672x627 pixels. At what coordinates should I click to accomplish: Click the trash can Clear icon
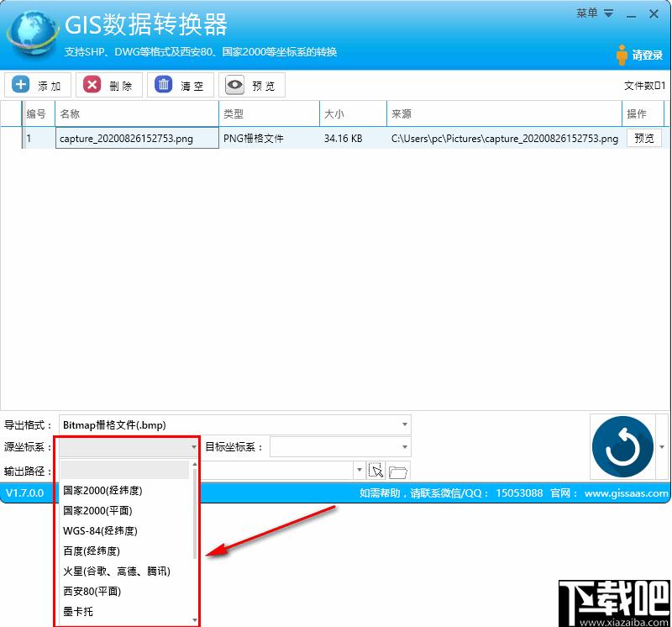point(163,85)
